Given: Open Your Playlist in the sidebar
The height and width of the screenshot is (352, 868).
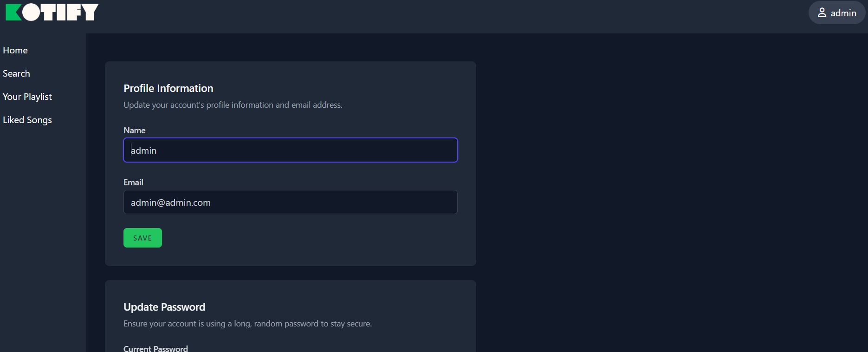Looking at the screenshot, I should point(27,97).
